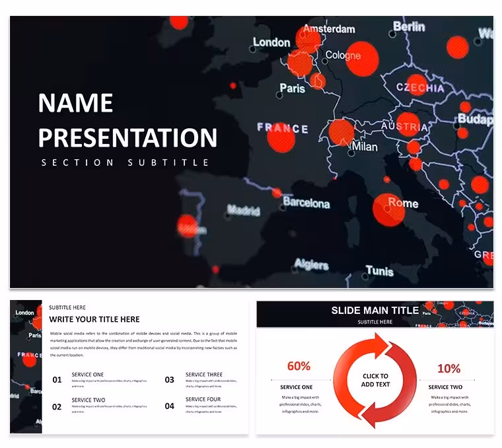Click the 'Milan' city label

pos(365,147)
